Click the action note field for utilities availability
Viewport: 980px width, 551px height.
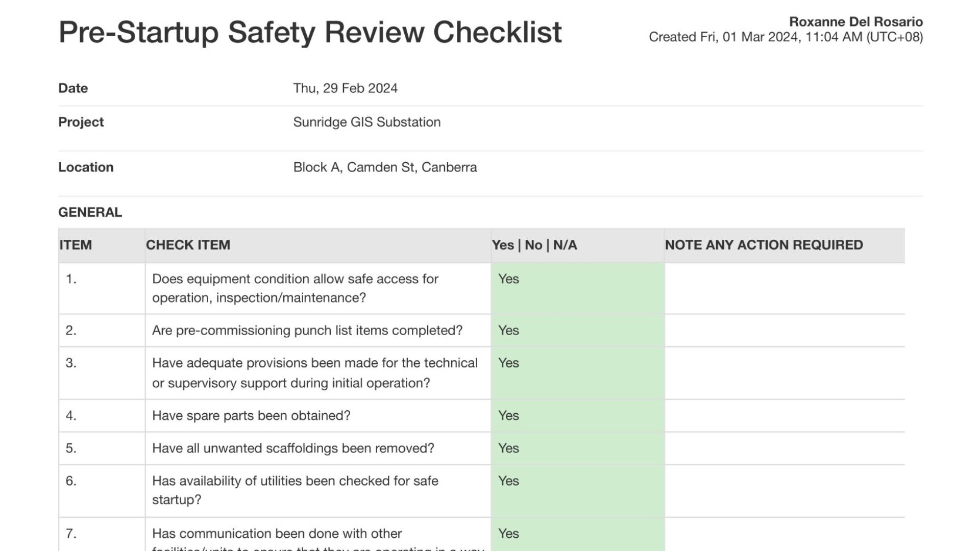tap(784, 490)
